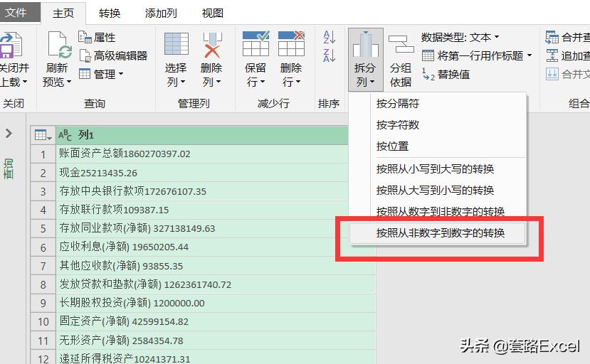Viewport: 590px width, 364px height.
Task: Click cell 存放中央银行款项172676107.35
Action: click(202, 191)
